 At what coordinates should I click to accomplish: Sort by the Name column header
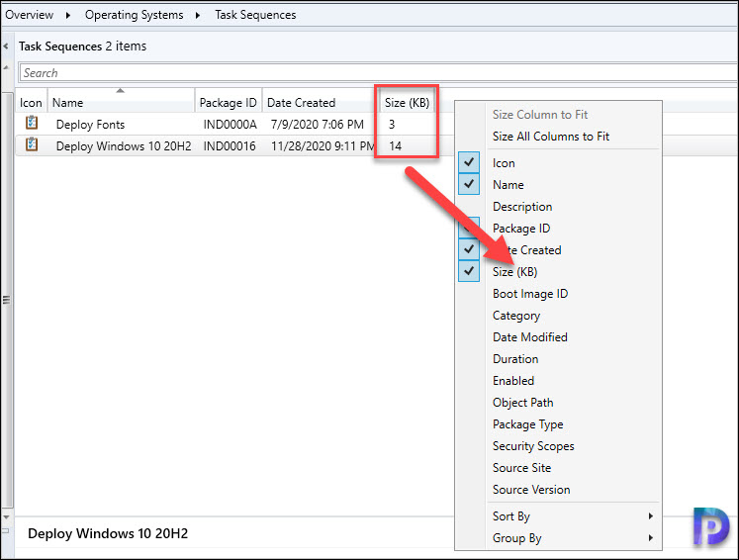pos(121,102)
